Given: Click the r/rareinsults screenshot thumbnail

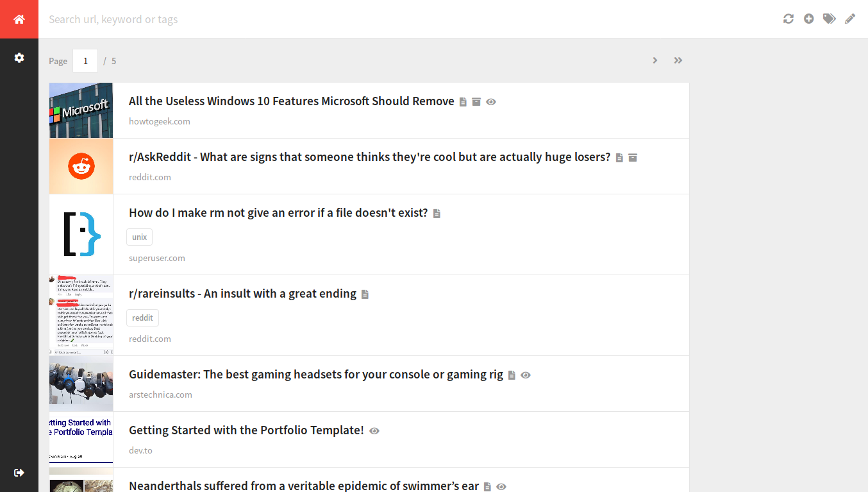Looking at the screenshot, I should point(81,316).
